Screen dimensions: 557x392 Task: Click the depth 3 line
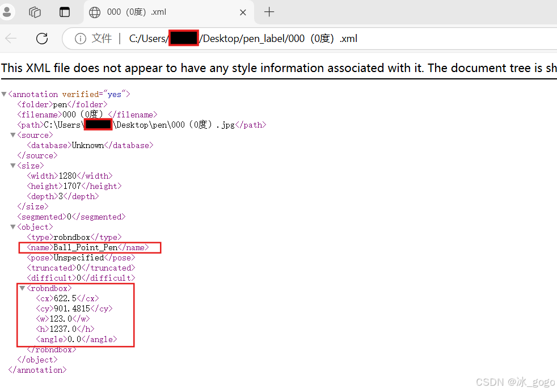tap(63, 196)
